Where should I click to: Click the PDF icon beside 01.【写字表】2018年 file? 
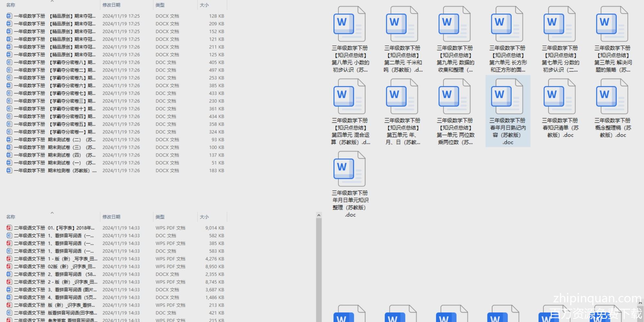pos(9,228)
